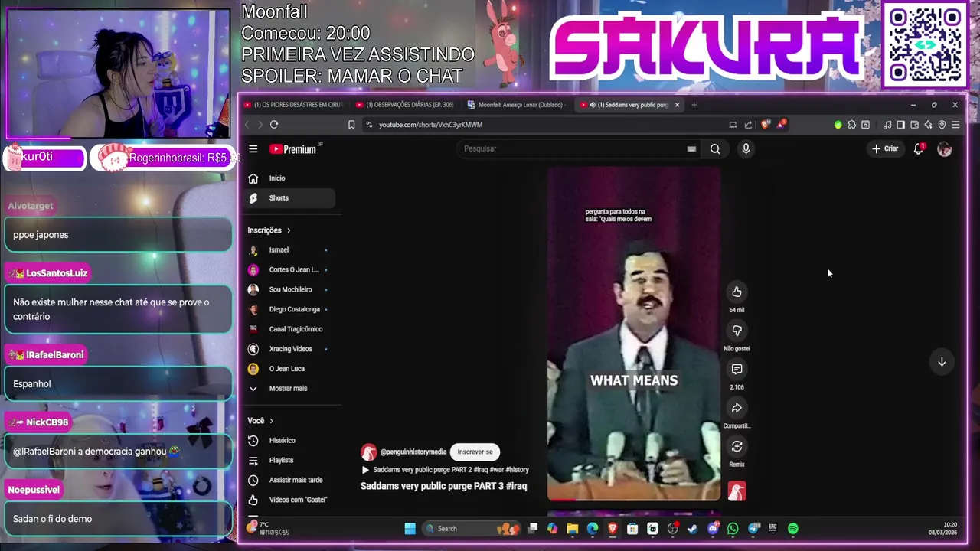Click the search magnifier button
Viewport: 980px width, 551px height.
coord(715,149)
